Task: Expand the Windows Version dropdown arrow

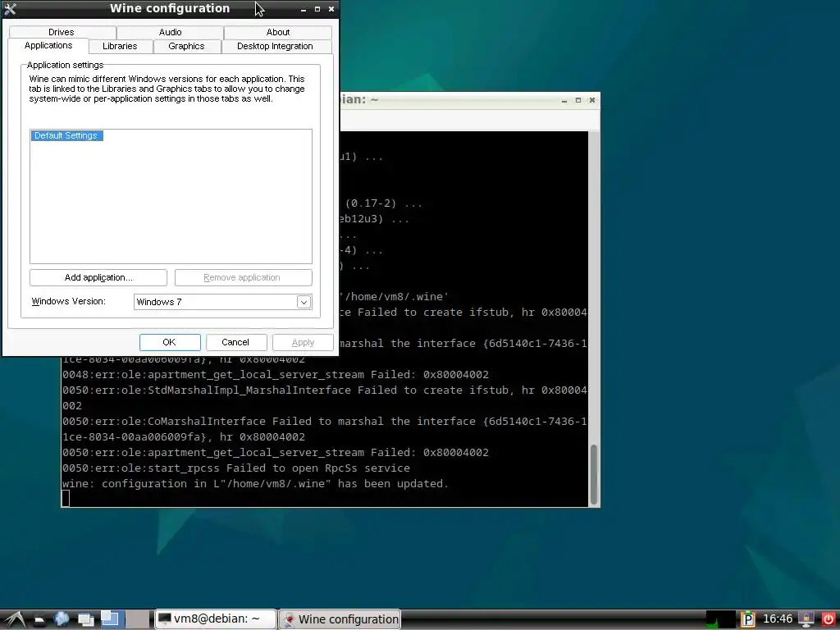Action: pos(304,302)
